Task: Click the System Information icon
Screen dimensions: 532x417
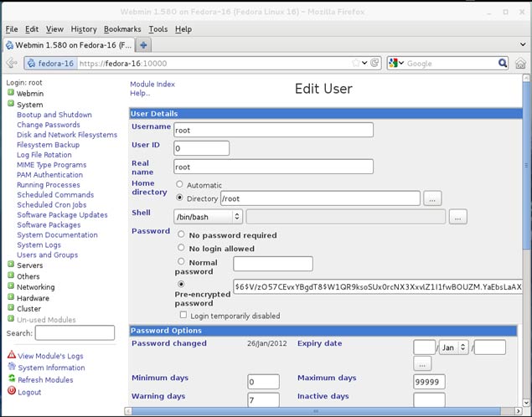Action: (x=12, y=367)
